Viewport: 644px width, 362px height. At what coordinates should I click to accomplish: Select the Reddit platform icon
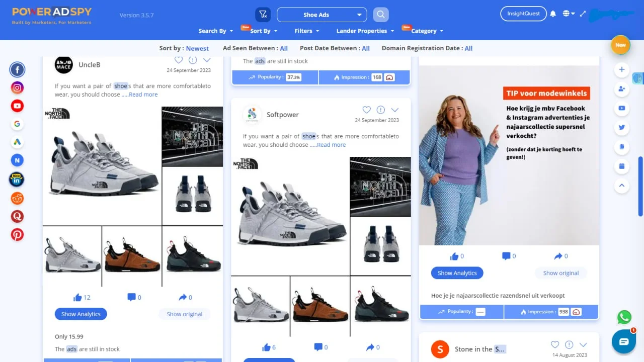pyautogui.click(x=18, y=198)
